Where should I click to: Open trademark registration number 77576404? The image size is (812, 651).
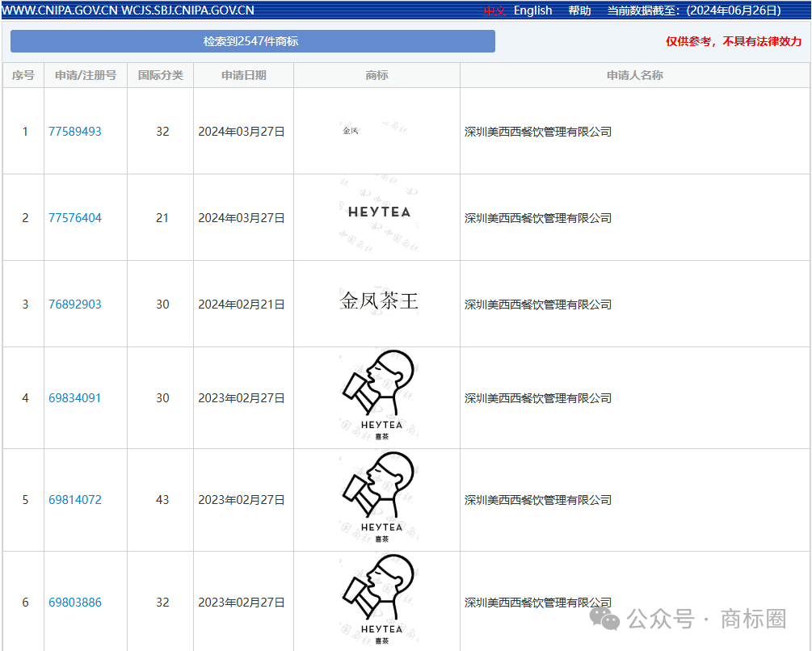(75, 218)
